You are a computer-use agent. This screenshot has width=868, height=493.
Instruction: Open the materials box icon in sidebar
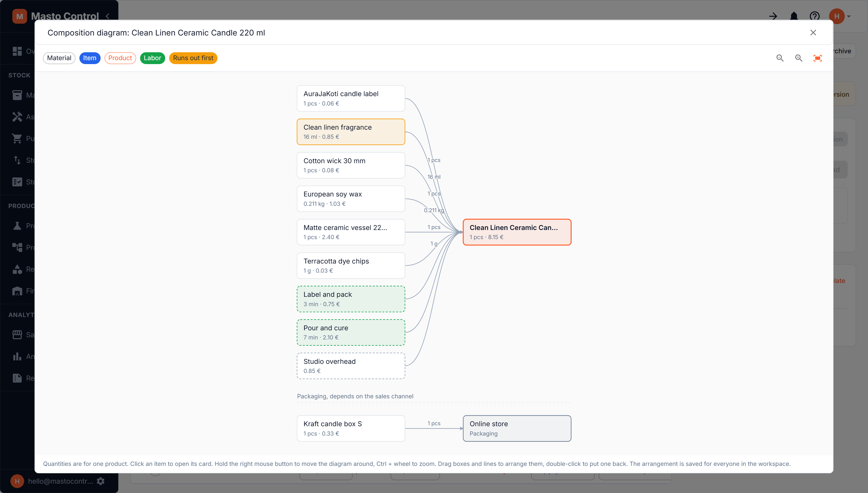pos(17,95)
